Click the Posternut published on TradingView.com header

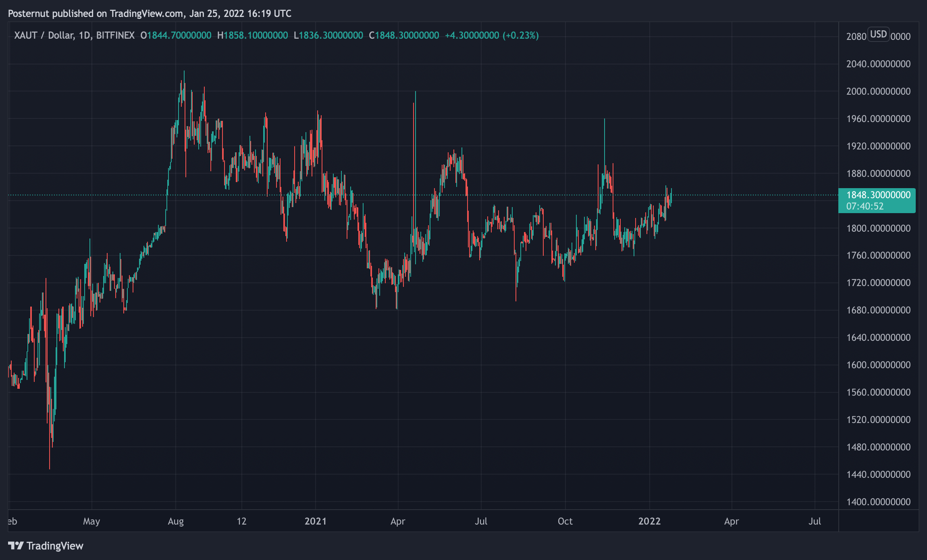point(149,13)
